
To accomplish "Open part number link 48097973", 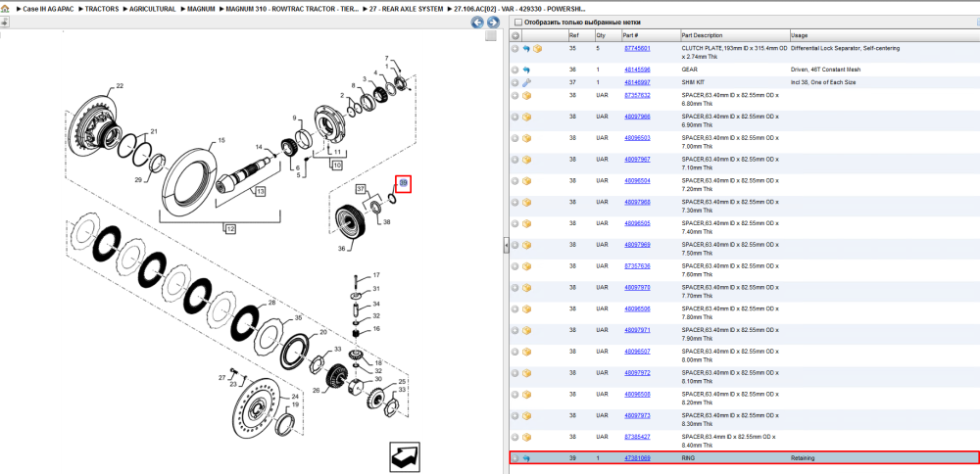I will [x=637, y=415].
